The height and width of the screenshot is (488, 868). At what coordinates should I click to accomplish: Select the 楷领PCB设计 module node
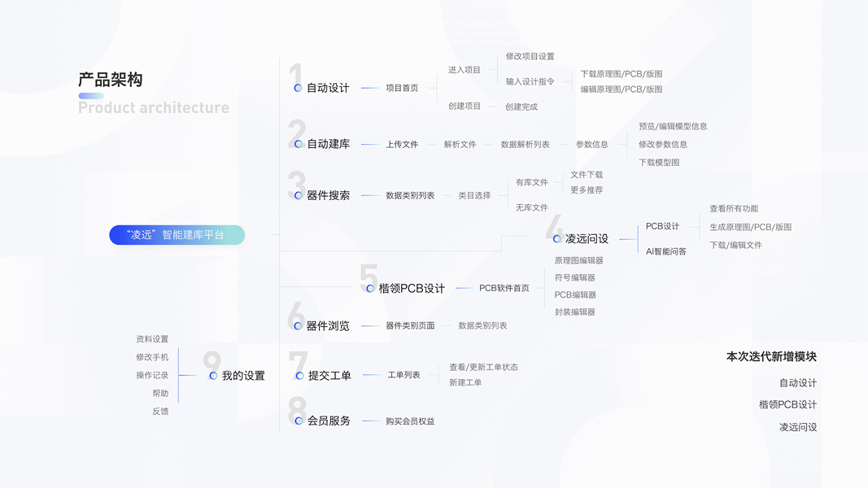(x=412, y=288)
